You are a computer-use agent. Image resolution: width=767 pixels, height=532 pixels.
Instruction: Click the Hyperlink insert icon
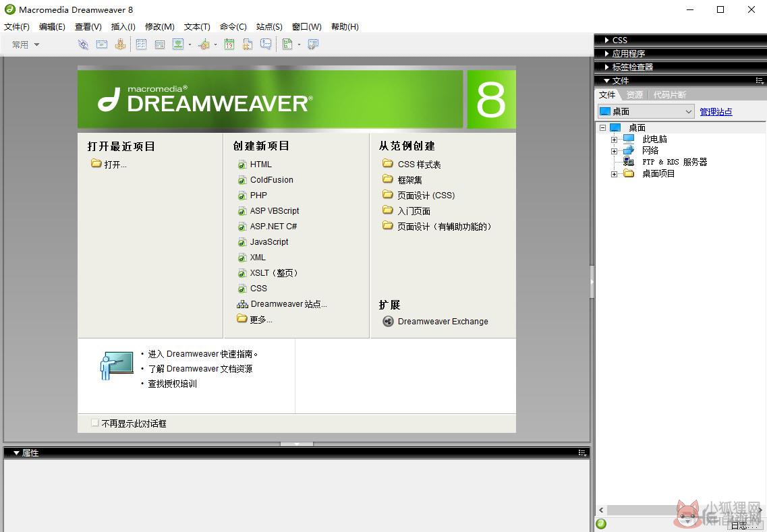[83, 45]
